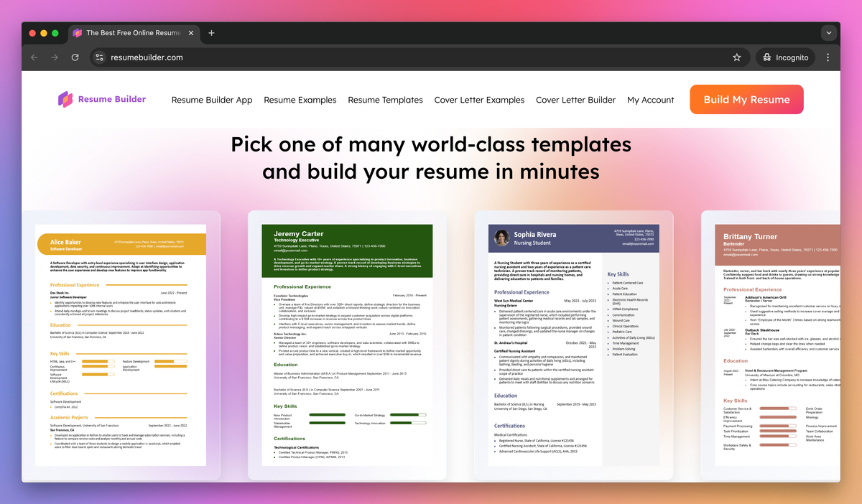Click 'Technology Executive' title in Jeremy Carter template

click(x=295, y=241)
